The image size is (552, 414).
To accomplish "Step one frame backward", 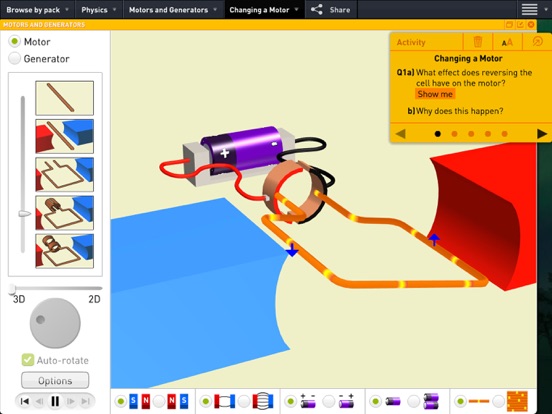I will (x=39, y=401).
